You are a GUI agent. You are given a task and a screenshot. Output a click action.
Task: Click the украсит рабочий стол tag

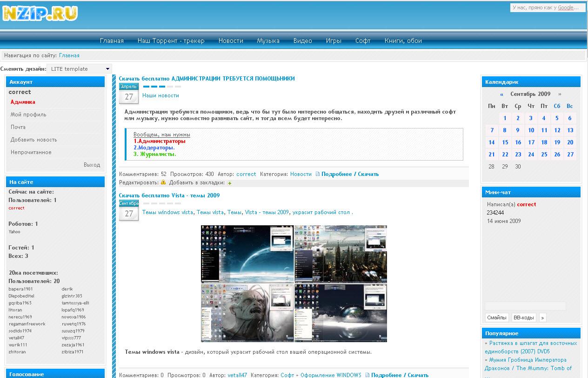tap(321, 212)
